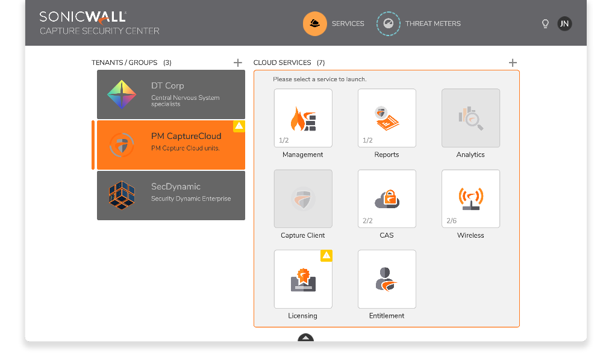Click 'Central Nervous System specialists' description

(x=186, y=100)
